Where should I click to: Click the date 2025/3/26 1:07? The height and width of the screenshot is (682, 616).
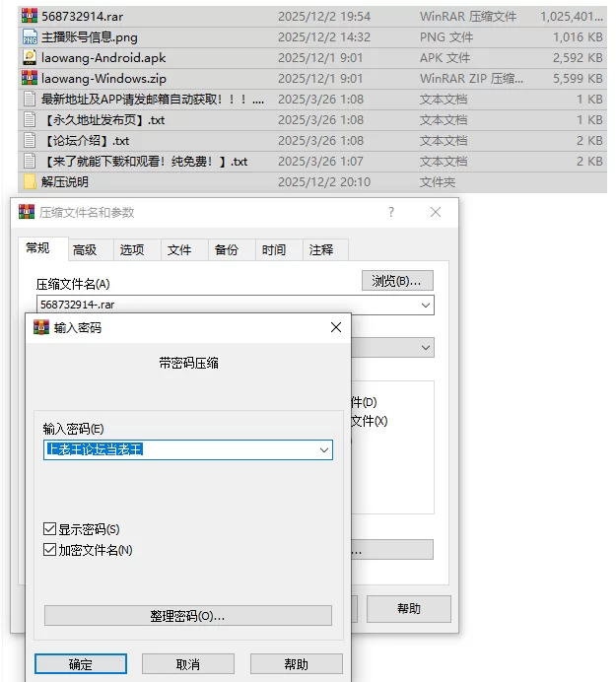pos(320,162)
